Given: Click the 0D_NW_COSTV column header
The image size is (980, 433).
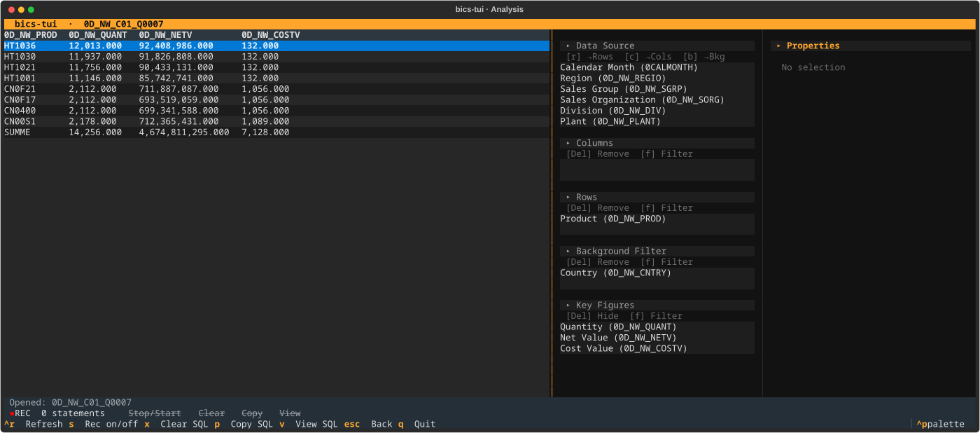Looking at the screenshot, I should coord(271,34).
